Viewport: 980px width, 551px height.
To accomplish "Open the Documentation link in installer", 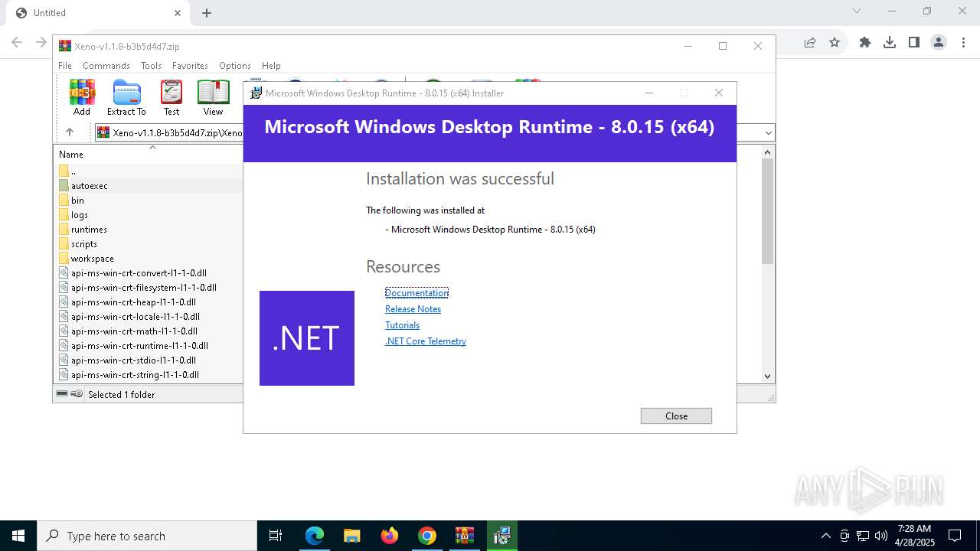I will pos(416,293).
